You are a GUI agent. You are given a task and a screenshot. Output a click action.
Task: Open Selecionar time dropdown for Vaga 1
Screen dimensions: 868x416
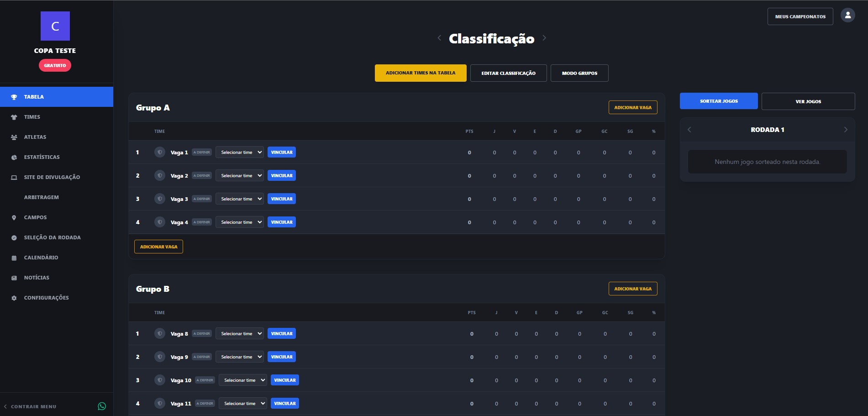pyautogui.click(x=240, y=152)
